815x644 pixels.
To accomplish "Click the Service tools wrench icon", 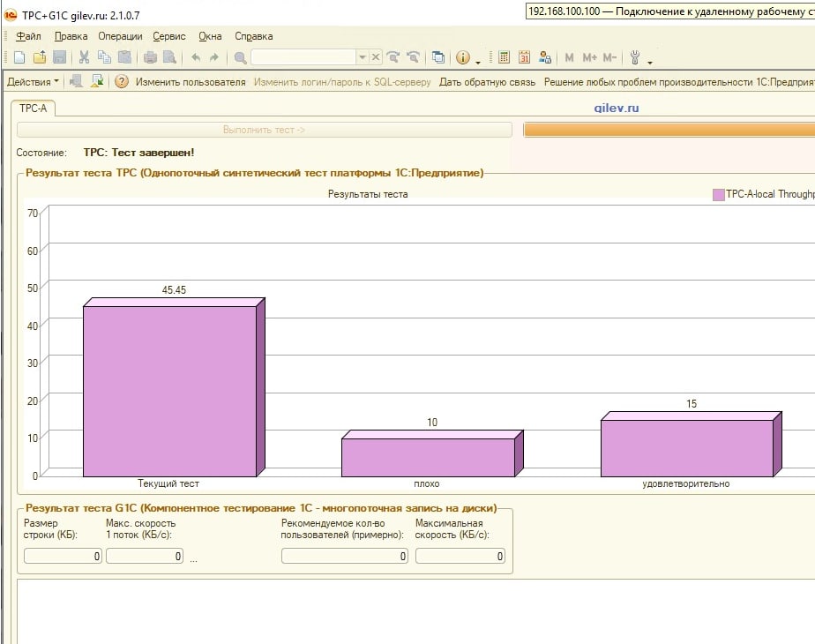I will pyautogui.click(x=635, y=57).
